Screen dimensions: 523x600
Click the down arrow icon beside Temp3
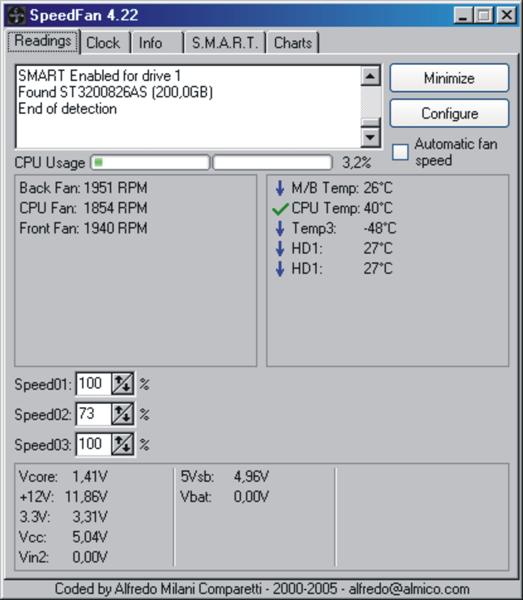pyautogui.click(x=280, y=228)
